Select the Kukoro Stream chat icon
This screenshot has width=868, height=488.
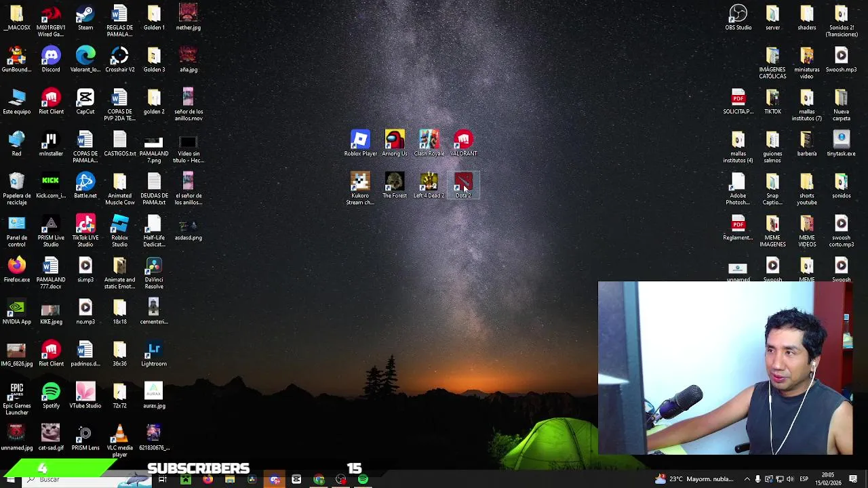[x=360, y=188]
